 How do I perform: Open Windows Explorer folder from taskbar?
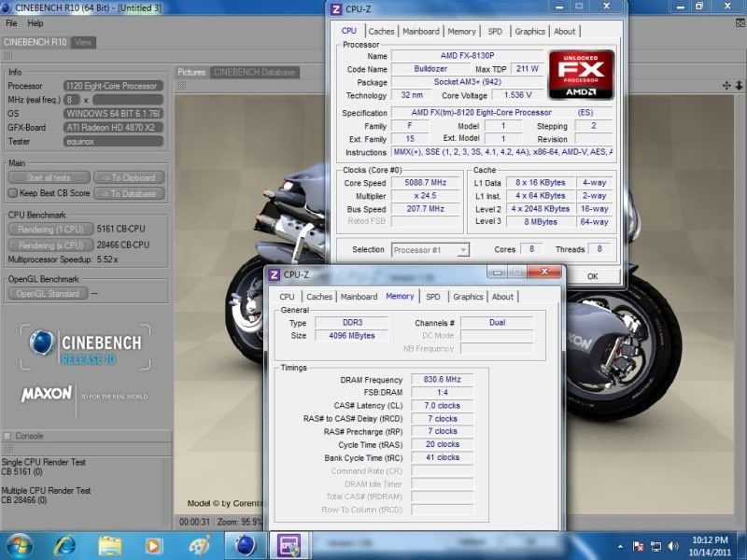tap(110, 546)
